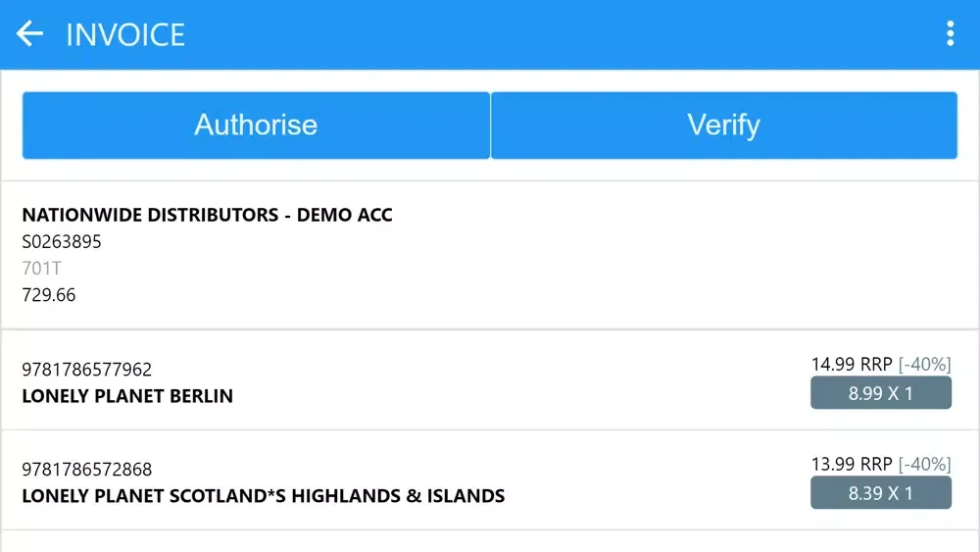Select Nationwide Distributors supplier name
Viewport: 980px width, 552px height.
coord(207,216)
